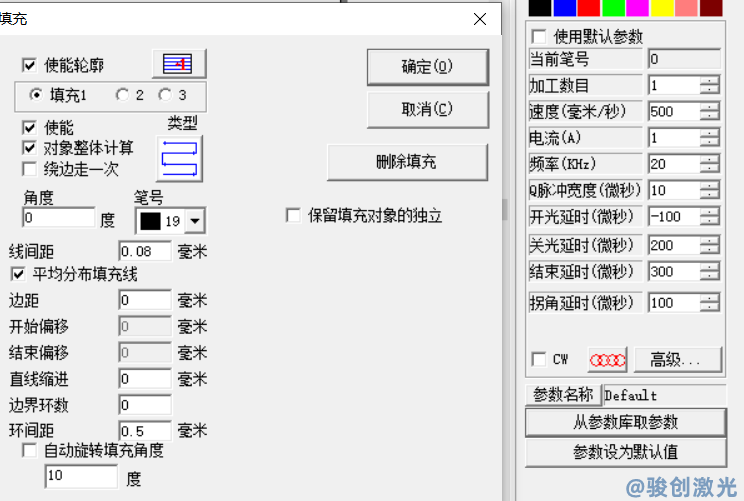Click the 参数名称 button
This screenshot has width=744, height=501.
click(563, 395)
